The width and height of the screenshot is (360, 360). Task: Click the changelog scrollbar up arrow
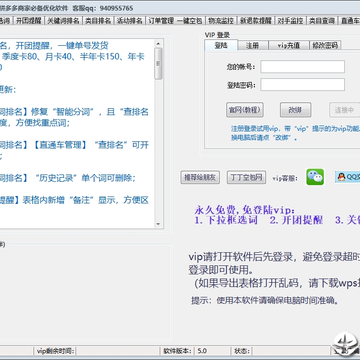click(158, 43)
